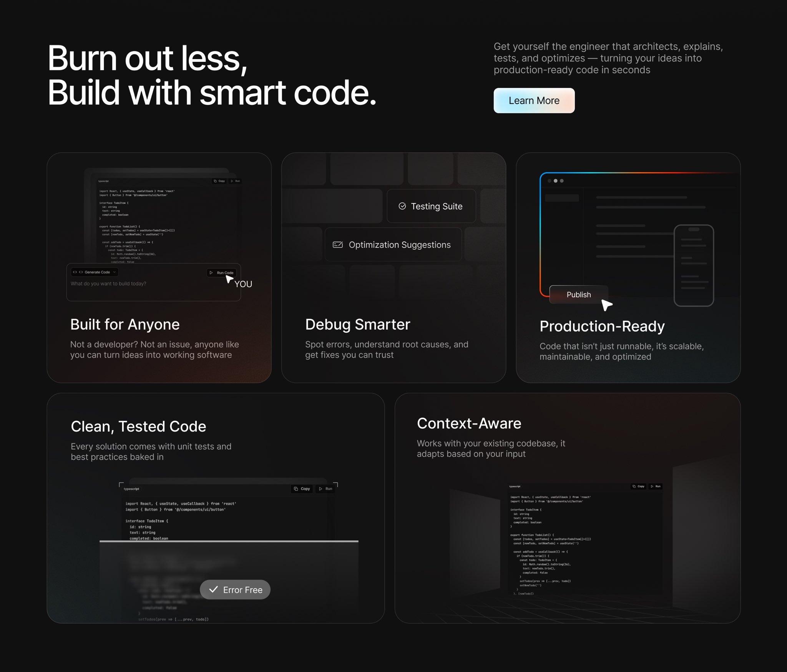787x672 pixels.
Task: Select the Testing Suite chip
Action: click(x=431, y=206)
